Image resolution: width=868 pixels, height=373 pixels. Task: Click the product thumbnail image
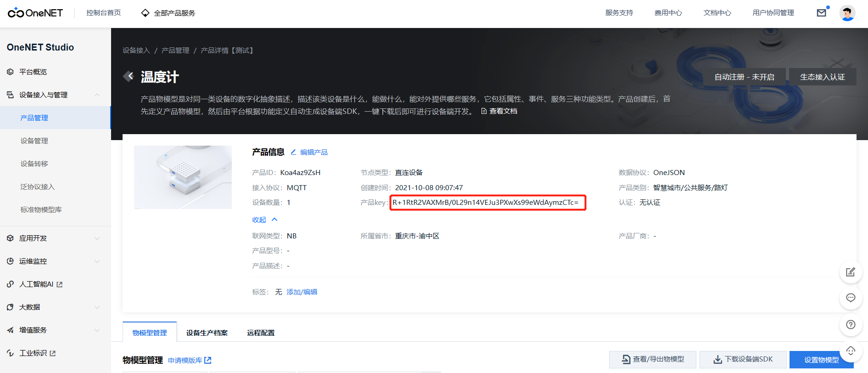[x=183, y=177]
